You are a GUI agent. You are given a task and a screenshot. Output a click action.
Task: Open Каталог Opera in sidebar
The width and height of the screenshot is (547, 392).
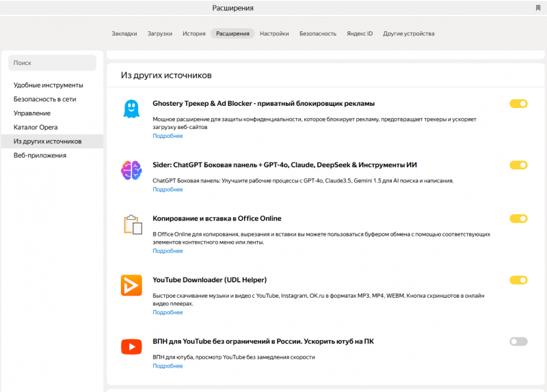[53, 127]
